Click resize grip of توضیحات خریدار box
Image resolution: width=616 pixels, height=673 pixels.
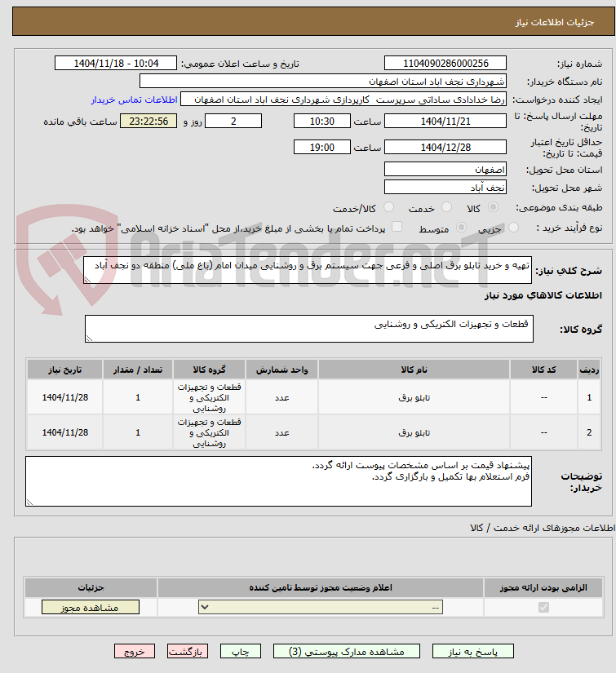(x=29, y=503)
